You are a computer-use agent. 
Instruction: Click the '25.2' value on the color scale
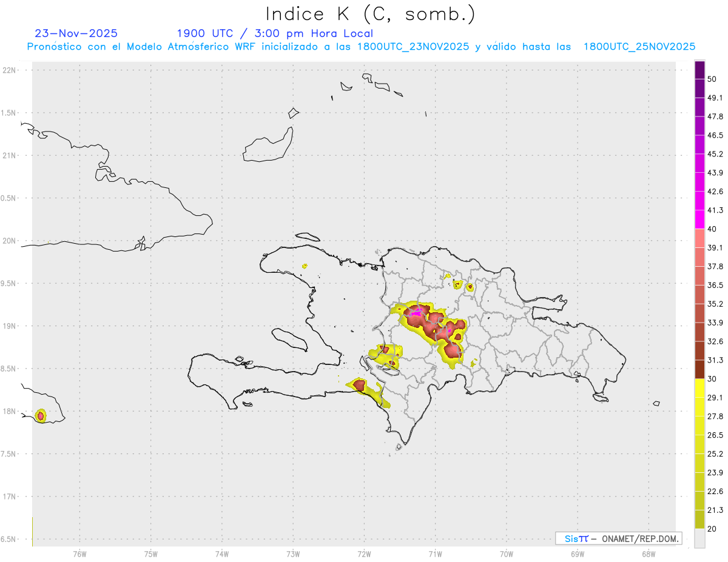coord(715,453)
